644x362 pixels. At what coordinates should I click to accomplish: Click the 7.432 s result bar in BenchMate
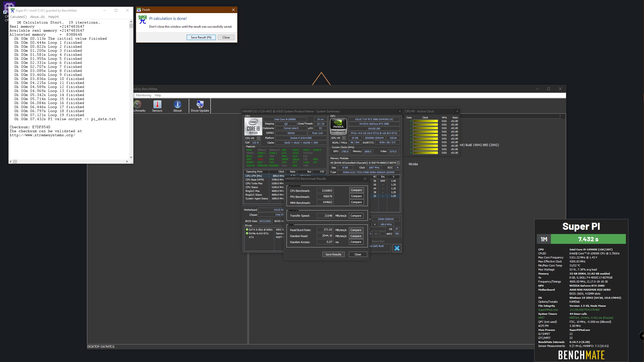click(x=588, y=239)
